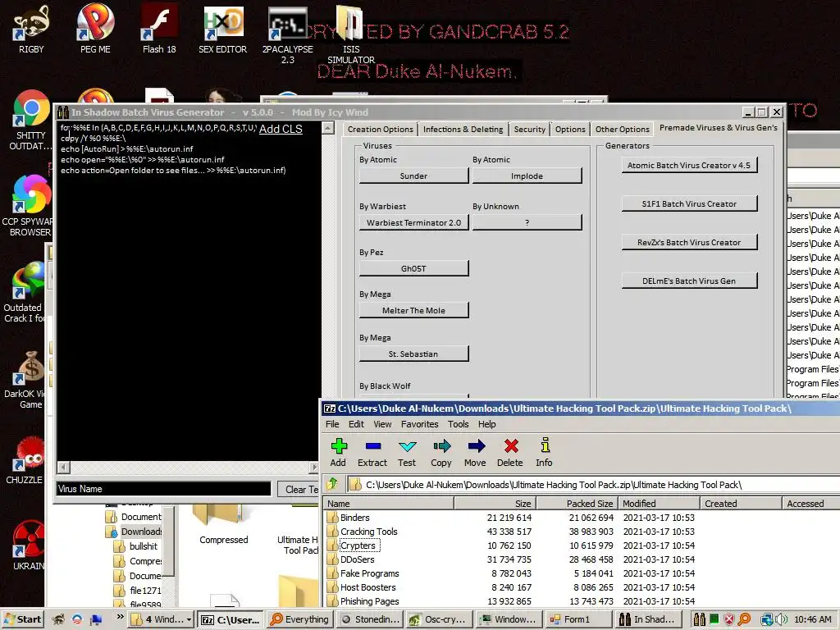Select the RIGBY desktop shortcut

click(x=31, y=30)
